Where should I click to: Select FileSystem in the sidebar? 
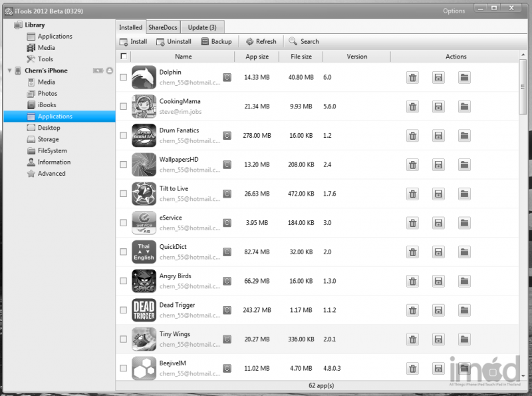pos(51,150)
